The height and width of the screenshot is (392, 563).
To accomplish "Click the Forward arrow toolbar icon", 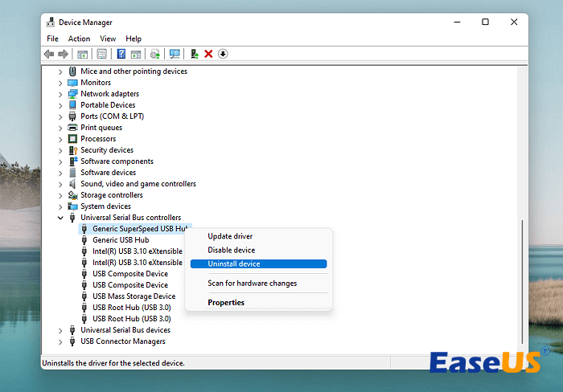I will coord(63,54).
